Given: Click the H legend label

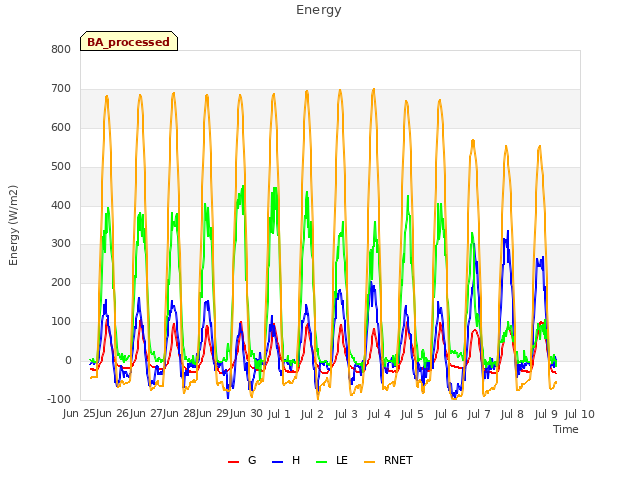Looking at the screenshot, I should pyautogui.click(x=296, y=460).
